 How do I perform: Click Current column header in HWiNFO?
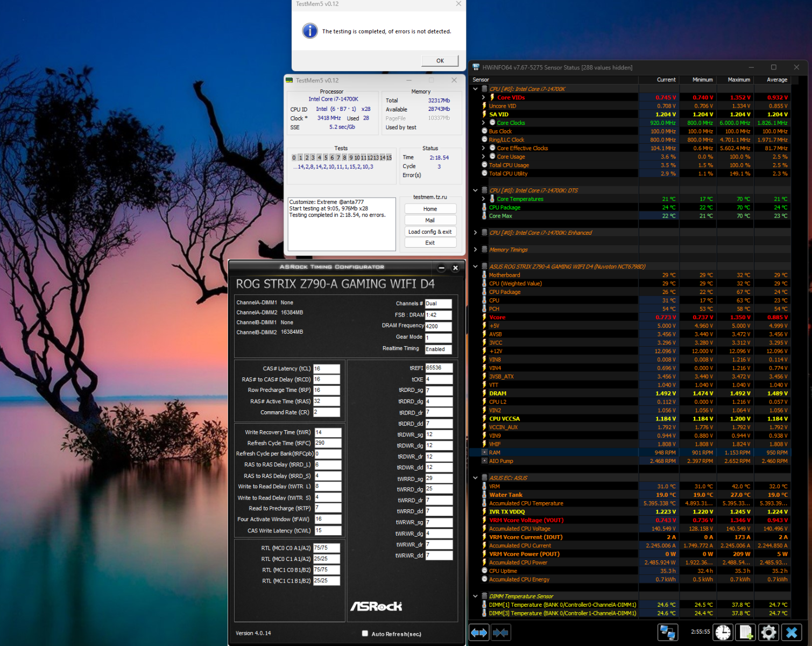(658, 80)
